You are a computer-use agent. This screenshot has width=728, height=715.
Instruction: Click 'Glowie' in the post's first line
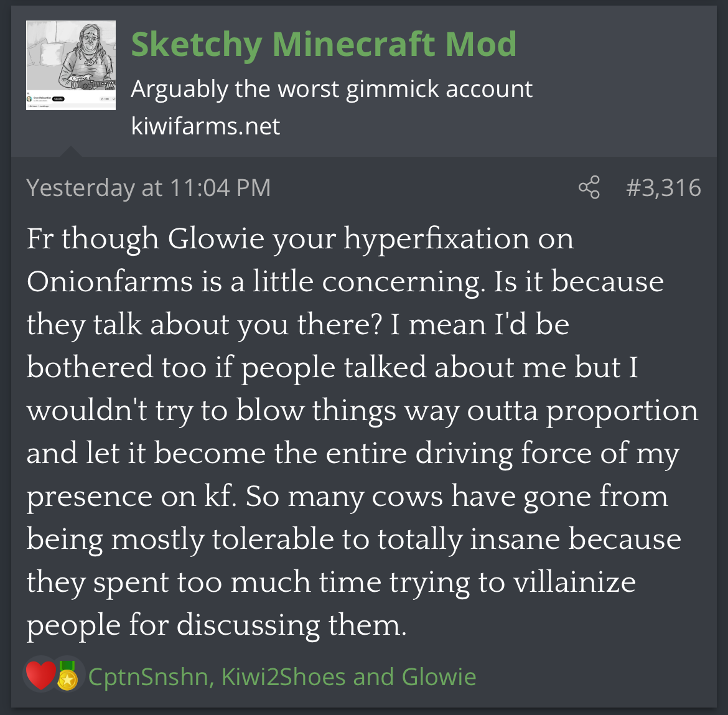[216, 238]
